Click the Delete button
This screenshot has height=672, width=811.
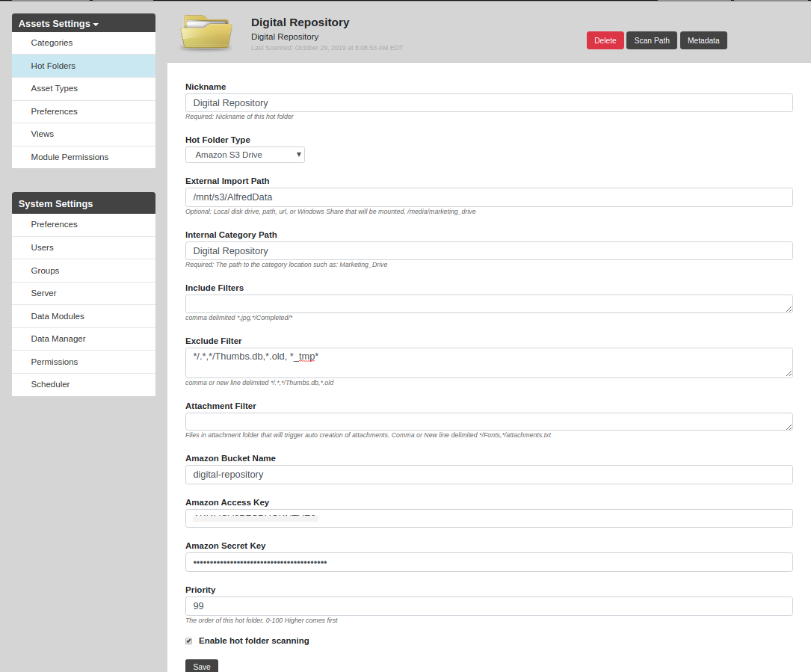click(605, 40)
